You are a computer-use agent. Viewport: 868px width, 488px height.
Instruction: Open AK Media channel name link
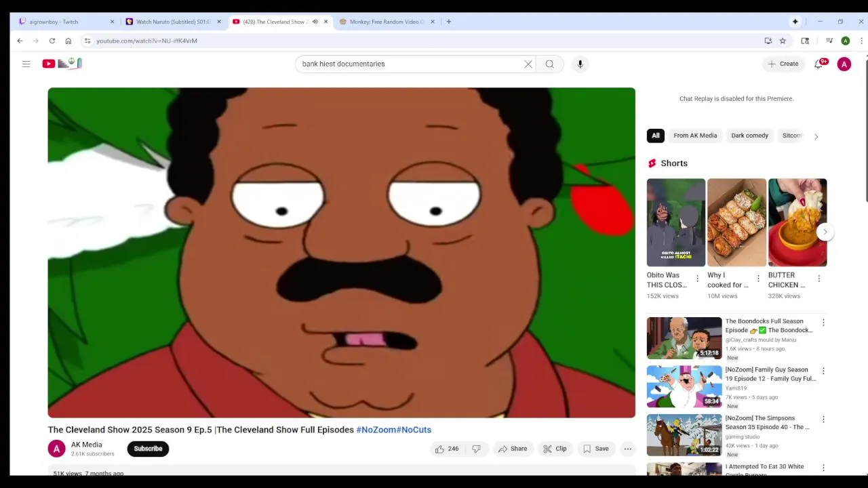click(87, 445)
